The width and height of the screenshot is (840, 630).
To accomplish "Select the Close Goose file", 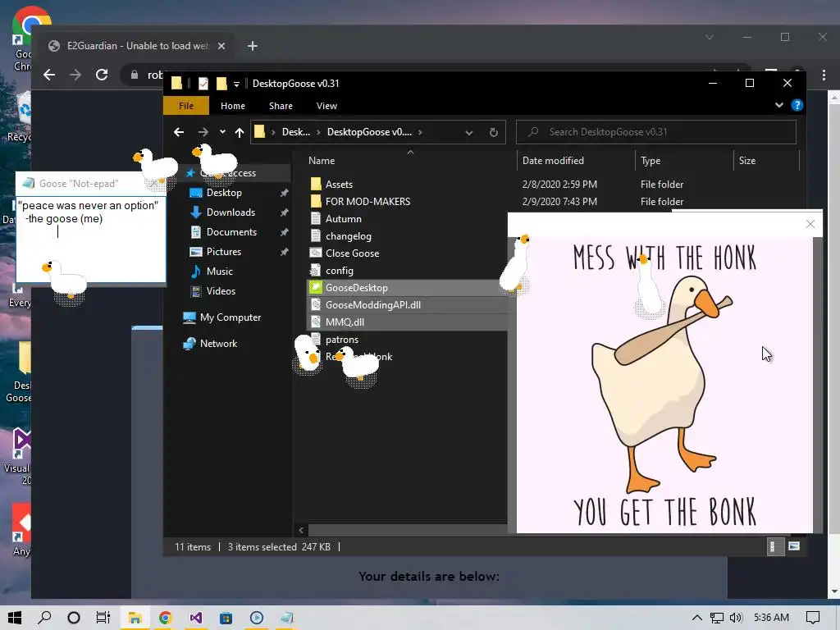I will pos(352,253).
